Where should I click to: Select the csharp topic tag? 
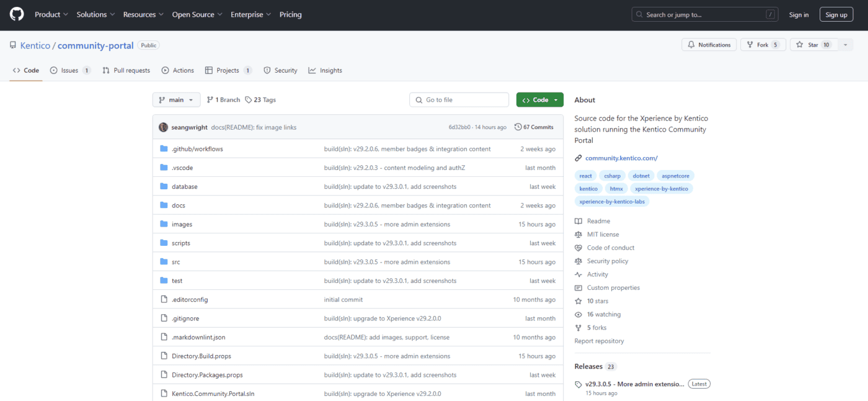pyautogui.click(x=613, y=176)
